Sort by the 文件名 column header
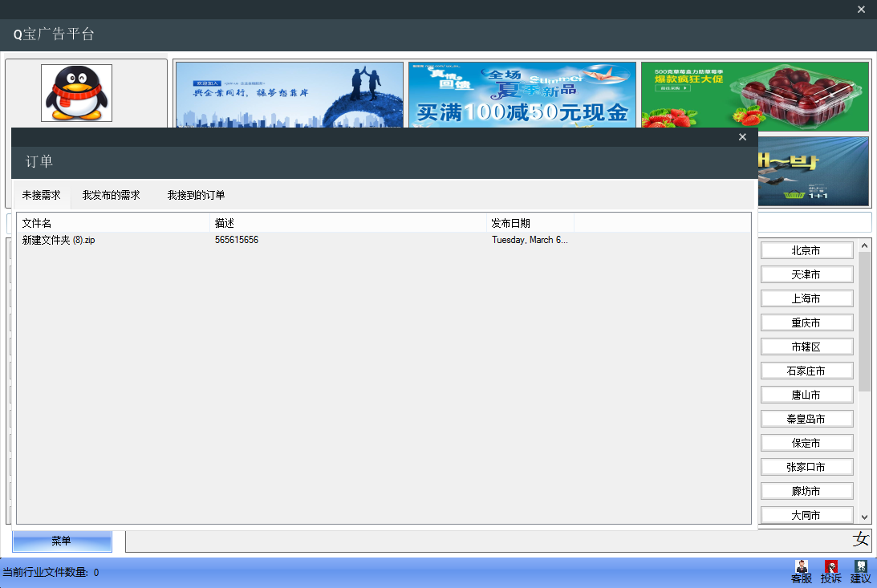 112,223
